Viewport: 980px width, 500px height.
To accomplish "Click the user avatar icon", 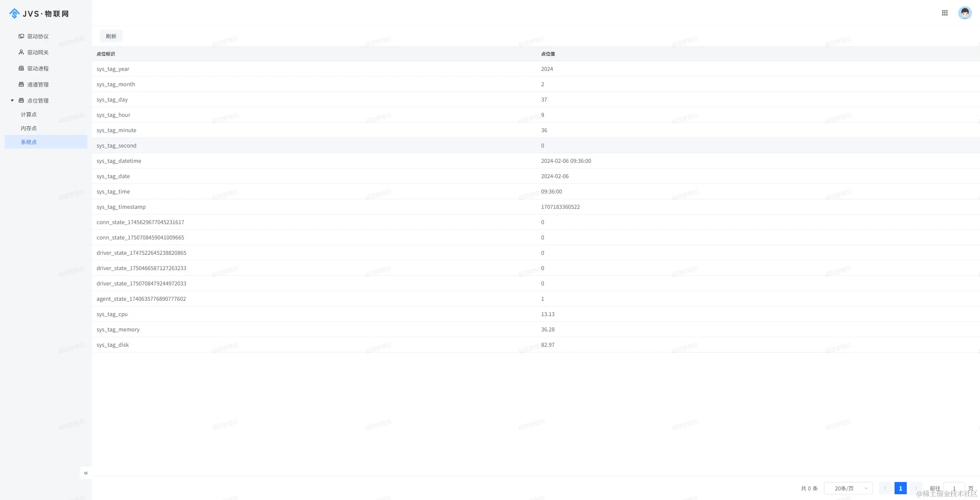I will [964, 13].
